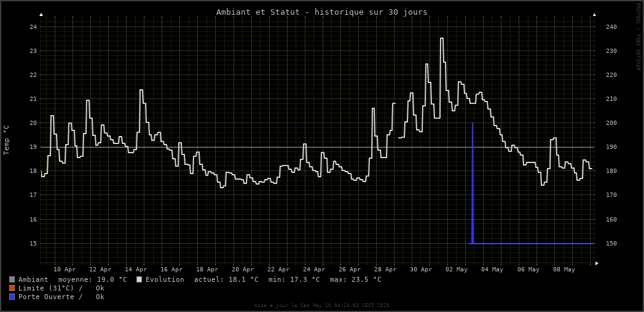Click the '30 Apr' date label
The height and width of the screenshot is (312, 644).
[x=422, y=270]
